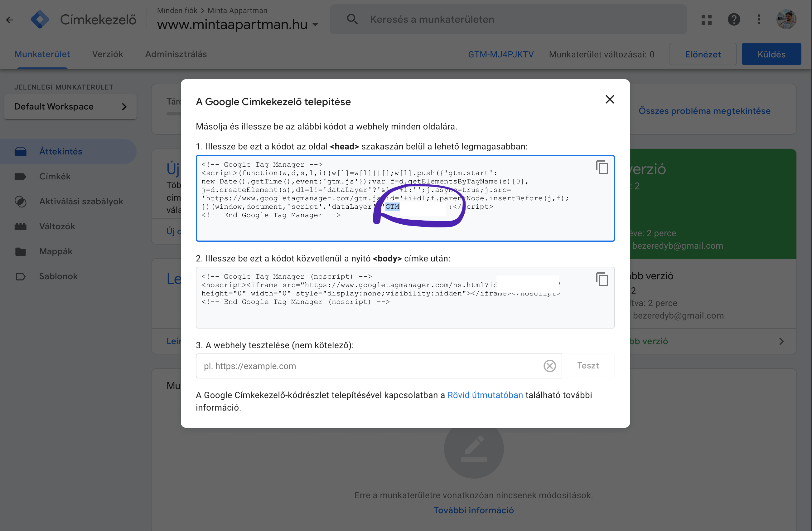Viewport: 812px width, 531px height.
Task: Open the three-dot more options menu
Action: (759, 19)
